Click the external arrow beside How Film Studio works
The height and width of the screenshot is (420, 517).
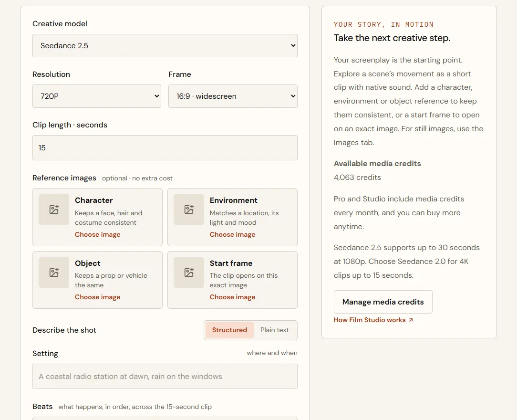point(411,320)
